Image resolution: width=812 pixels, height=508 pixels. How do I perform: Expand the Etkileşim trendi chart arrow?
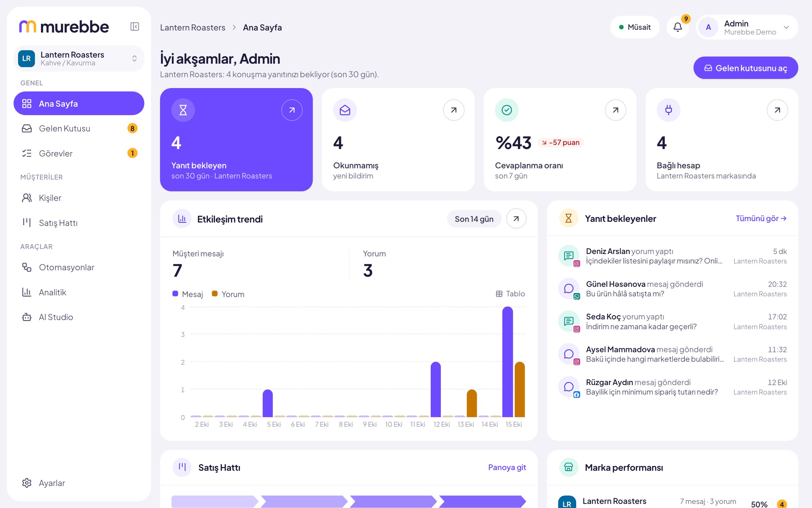pyautogui.click(x=516, y=219)
